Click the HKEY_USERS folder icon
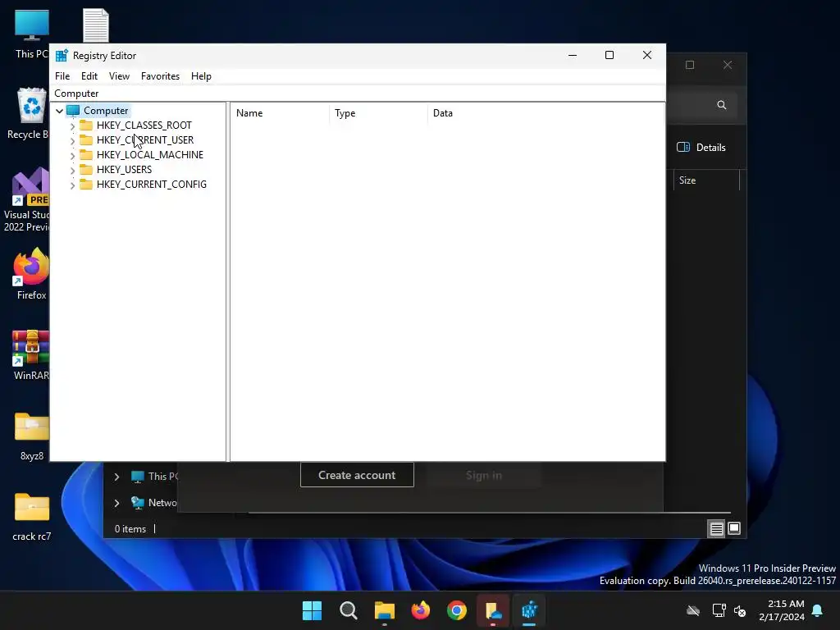This screenshot has height=630, width=840. (85, 169)
